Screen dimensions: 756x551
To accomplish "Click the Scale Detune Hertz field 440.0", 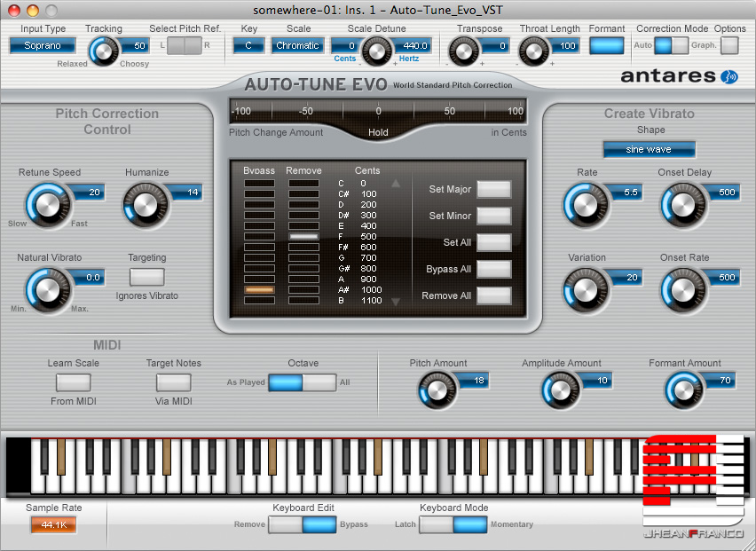I will pos(413,46).
